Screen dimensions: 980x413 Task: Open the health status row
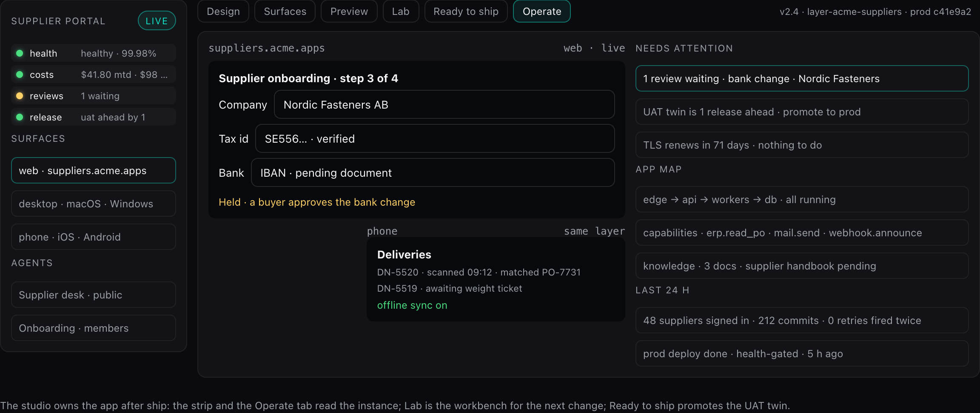(94, 53)
